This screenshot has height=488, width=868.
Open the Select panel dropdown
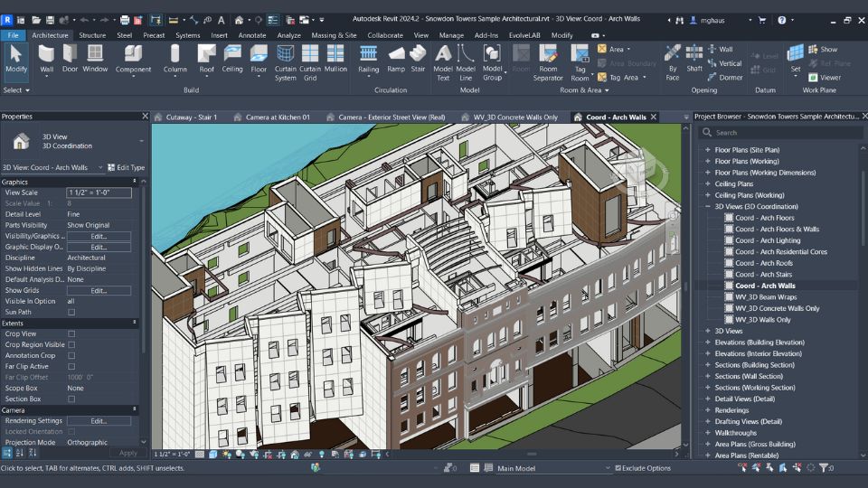coord(16,90)
